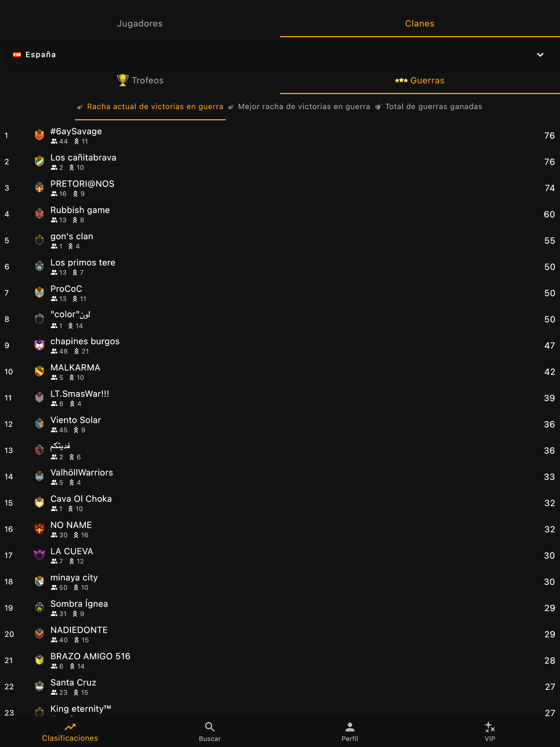Screen dimensions: 560x747
Task: Select the Guerras tab
Action: (x=420, y=80)
